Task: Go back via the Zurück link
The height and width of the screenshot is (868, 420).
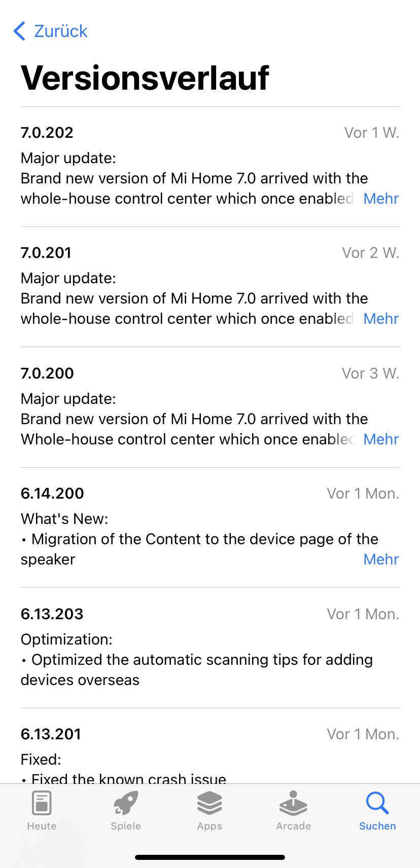Action: (x=60, y=31)
